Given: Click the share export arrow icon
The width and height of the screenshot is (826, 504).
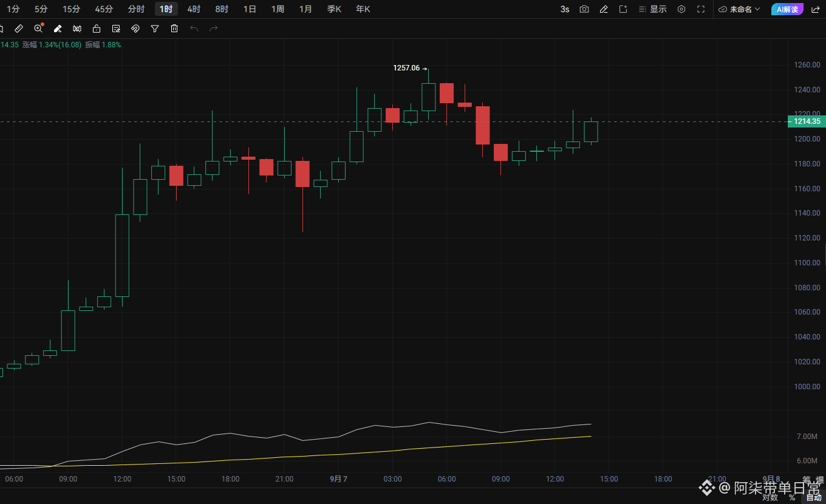Looking at the screenshot, I should pyautogui.click(x=816, y=9).
